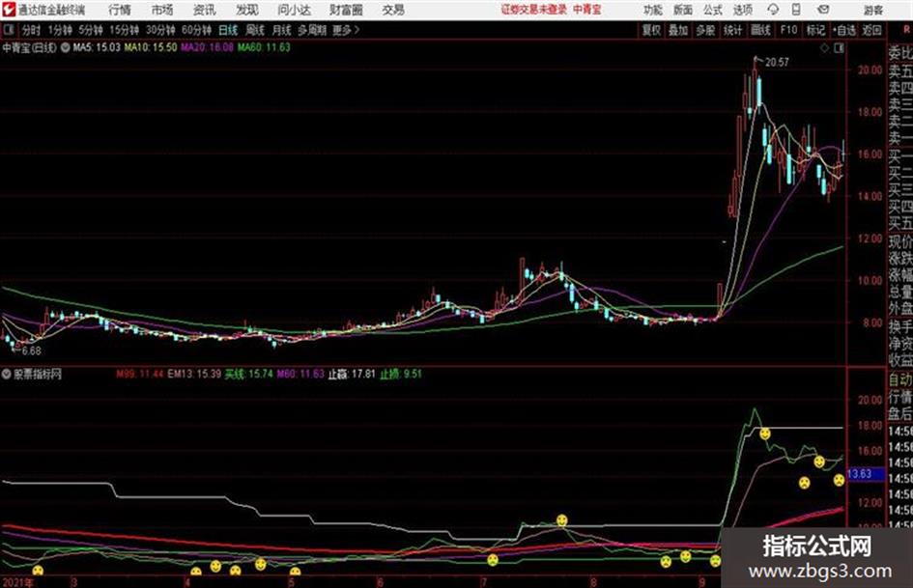Viewport: 913px width, 588px height.
Task: Click the 20.57 high price label
Action: (x=778, y=63)
